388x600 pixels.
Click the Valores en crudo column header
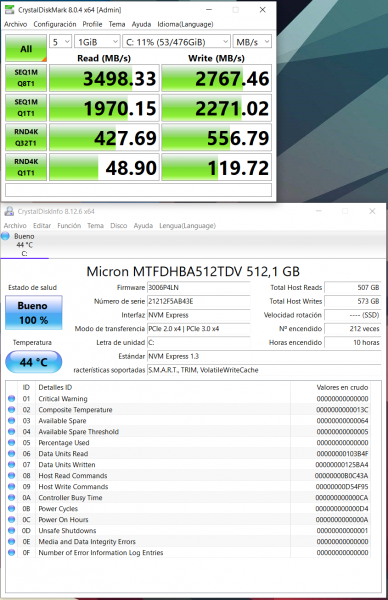point(342,387)
